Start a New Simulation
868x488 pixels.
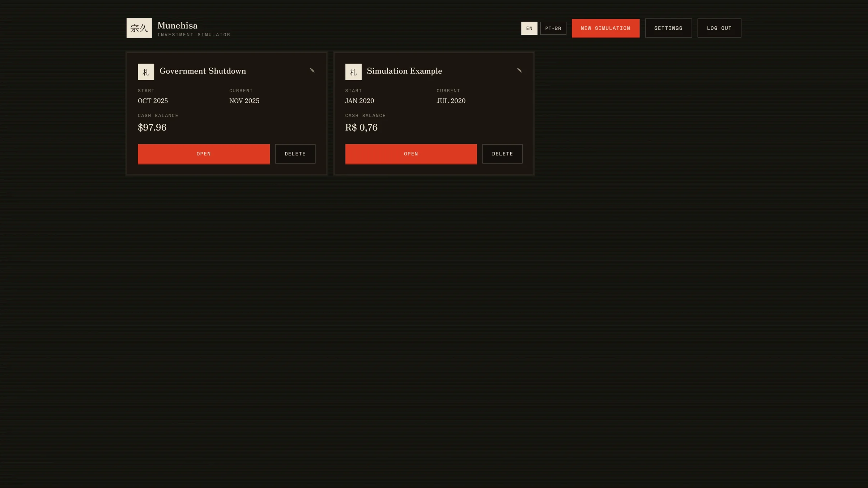[605, 28]
